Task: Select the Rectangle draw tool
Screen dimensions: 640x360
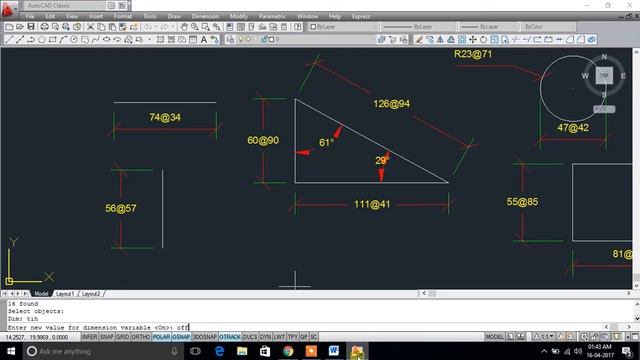Action: coord(52,40)
